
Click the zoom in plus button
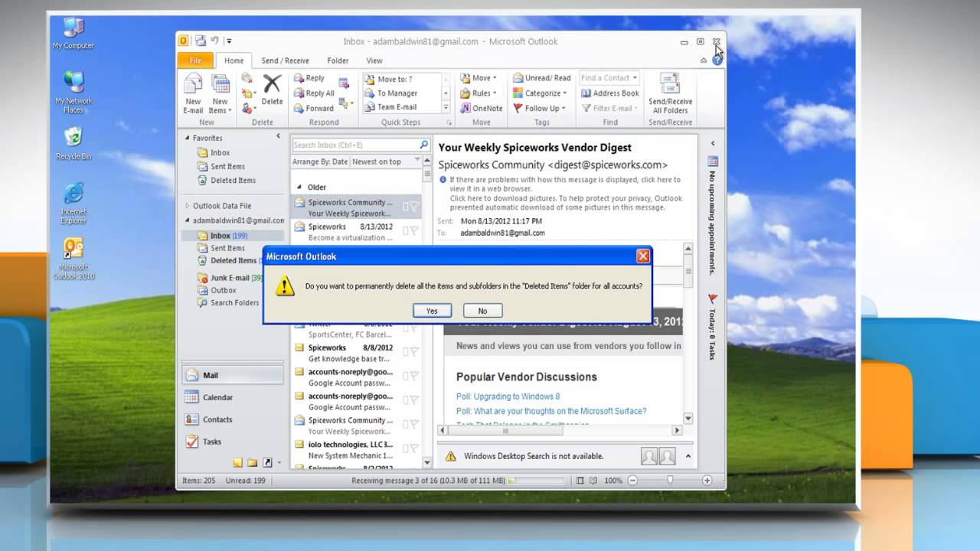tap(707, 481)
